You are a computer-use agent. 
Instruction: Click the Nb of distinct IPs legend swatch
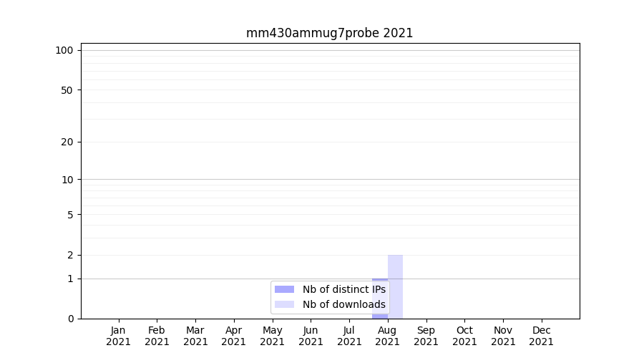click(x=284, y=289)
